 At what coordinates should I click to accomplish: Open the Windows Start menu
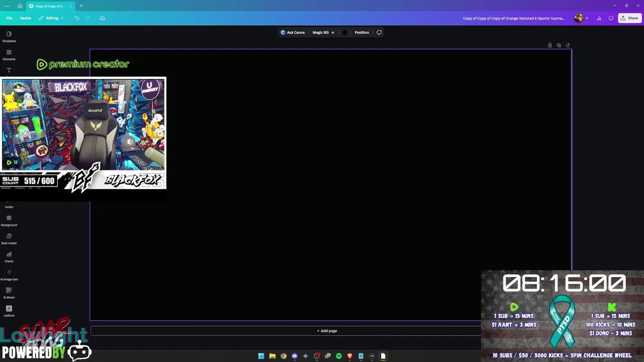click(x=261, y=356)
